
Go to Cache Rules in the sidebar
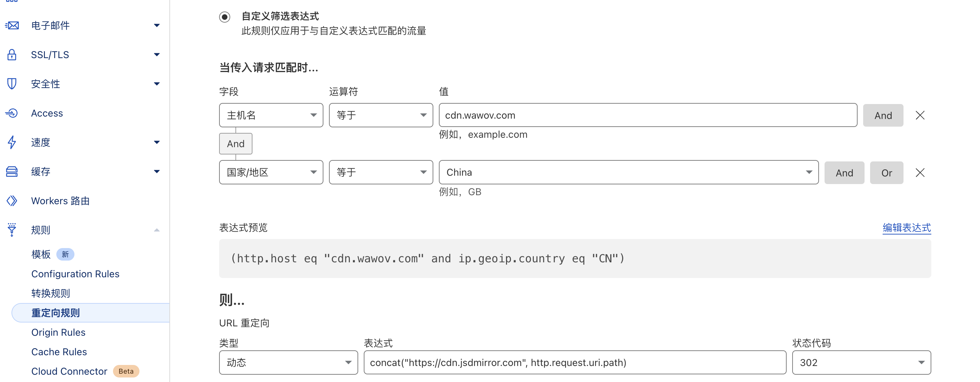(x=59, y=352)
